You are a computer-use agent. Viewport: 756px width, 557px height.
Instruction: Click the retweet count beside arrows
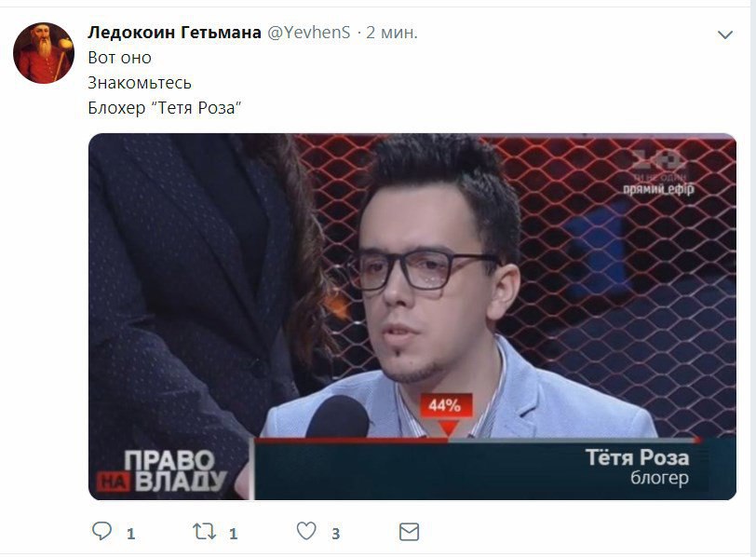tap(234, 534)
